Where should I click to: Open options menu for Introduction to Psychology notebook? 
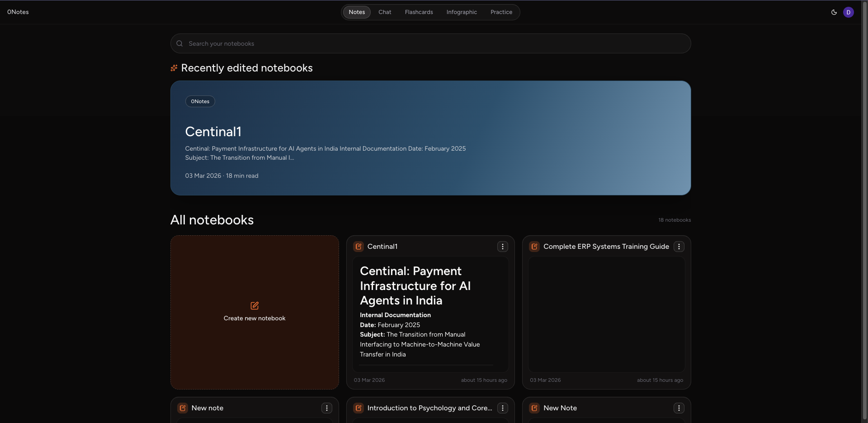(x=502, y=408)
